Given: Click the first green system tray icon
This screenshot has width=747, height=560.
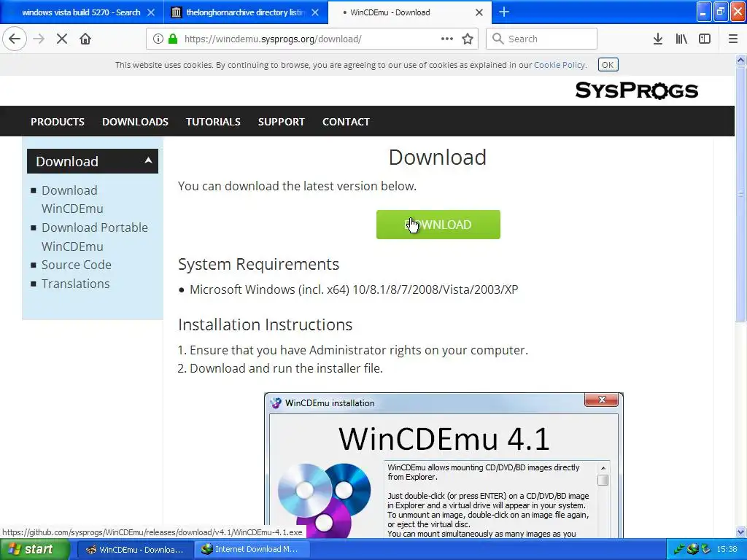Looking at the screenshot, I should pyautogui.click(x=679, y=550).
